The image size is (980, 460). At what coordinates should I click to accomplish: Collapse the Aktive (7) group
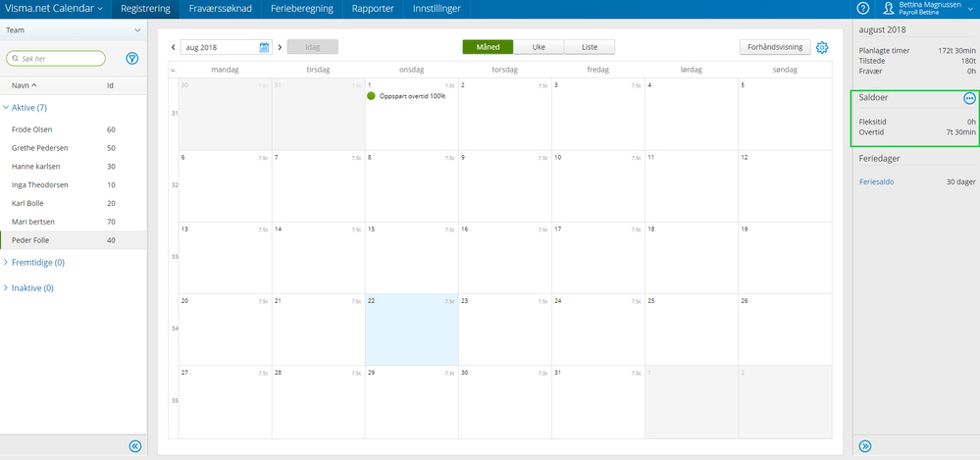tap(25, 108)
